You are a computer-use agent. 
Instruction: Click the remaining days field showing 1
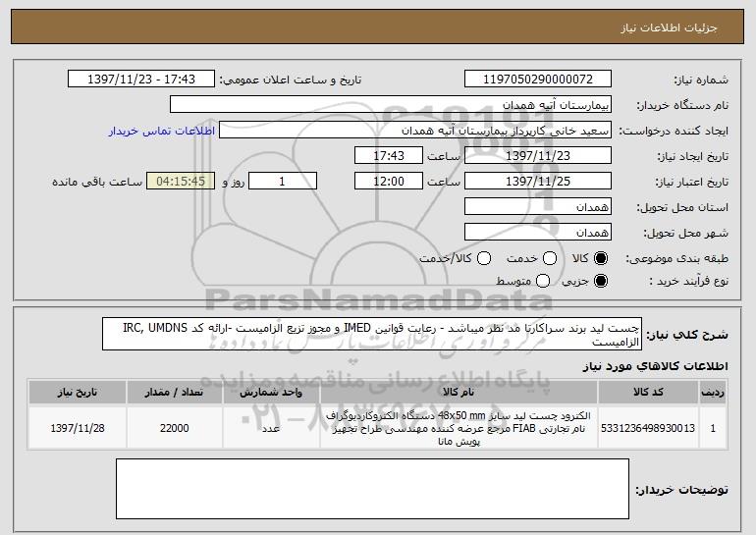[283, 182]
